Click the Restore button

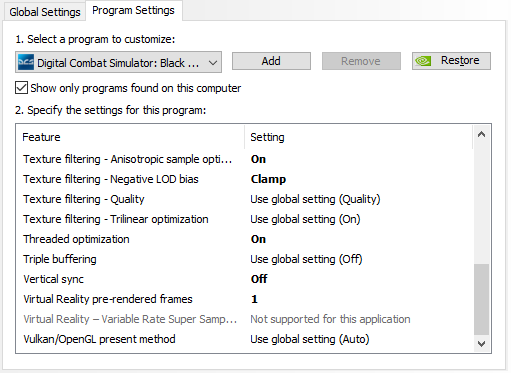(x=451, y=61)
